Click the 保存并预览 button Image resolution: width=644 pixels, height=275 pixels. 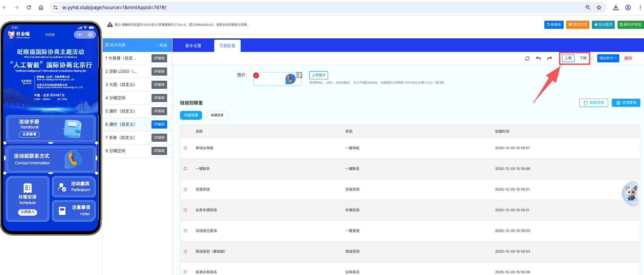(x=630, y=25)
